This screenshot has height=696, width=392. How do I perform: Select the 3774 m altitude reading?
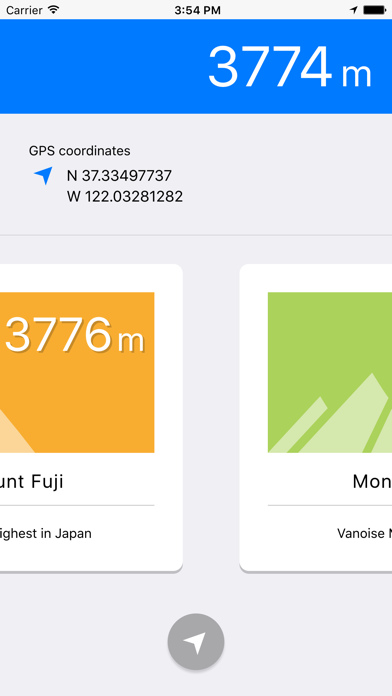(x=289, y=67)
